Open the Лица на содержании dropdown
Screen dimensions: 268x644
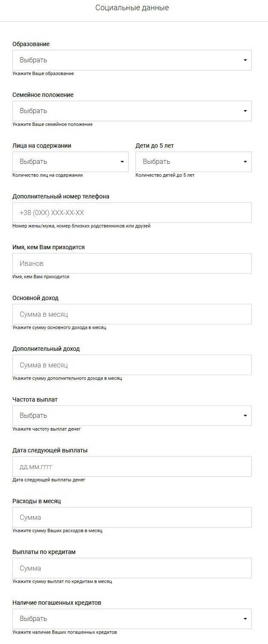70,162
